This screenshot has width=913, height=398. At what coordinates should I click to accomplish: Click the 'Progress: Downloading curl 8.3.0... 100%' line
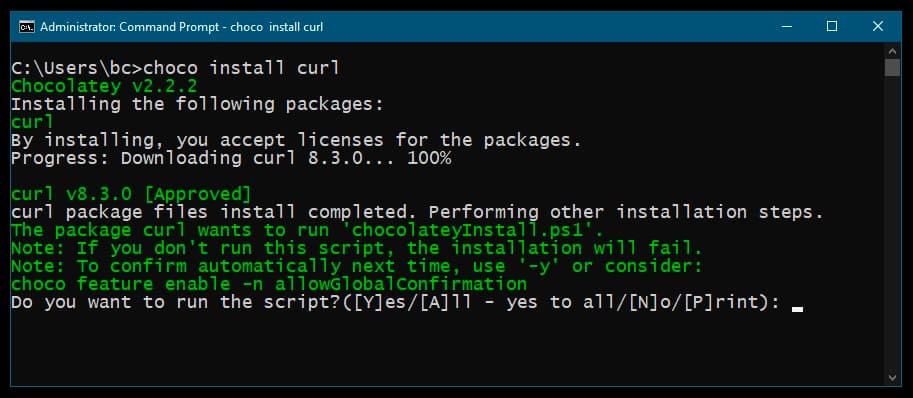pos(231,158)
